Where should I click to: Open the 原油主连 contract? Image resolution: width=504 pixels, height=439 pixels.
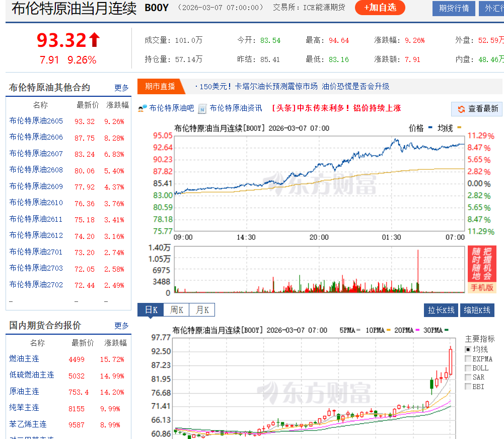tap(24, 391)
